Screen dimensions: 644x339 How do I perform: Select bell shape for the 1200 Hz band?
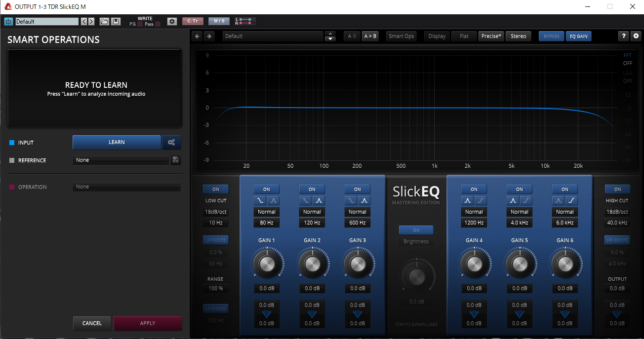(x=468, y=201)
